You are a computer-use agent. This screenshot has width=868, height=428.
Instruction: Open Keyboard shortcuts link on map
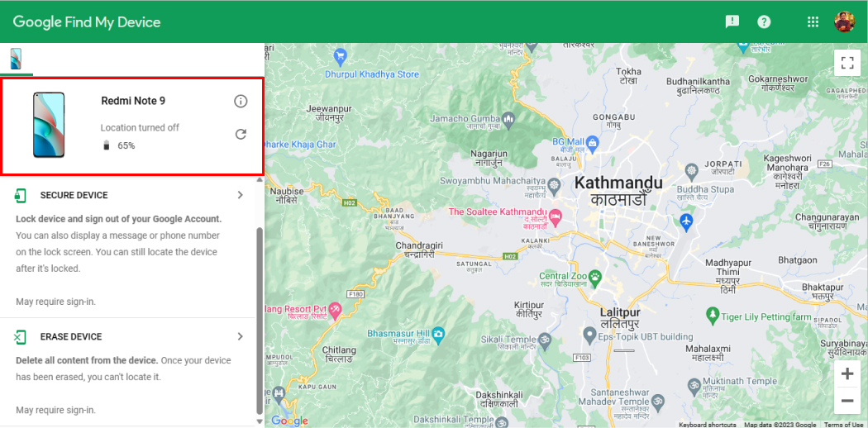pos(708,425)
